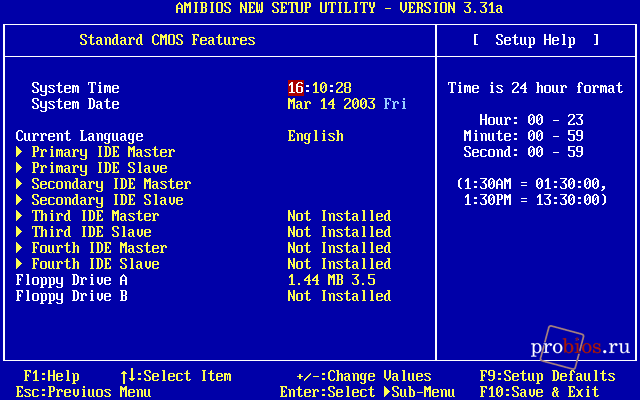Click the 1:30PM = 13:30:00 example

click(536, 200)
